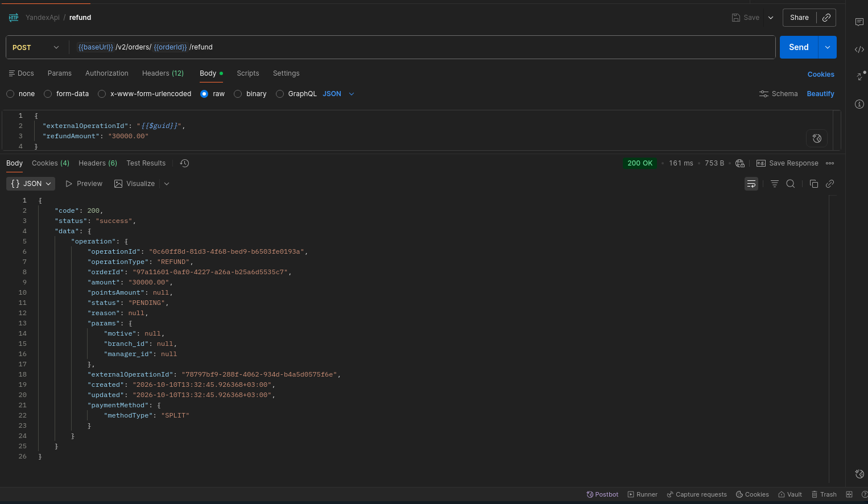
Task: Toggle line wrap in response viewer
Action: [x=751, y=184]
